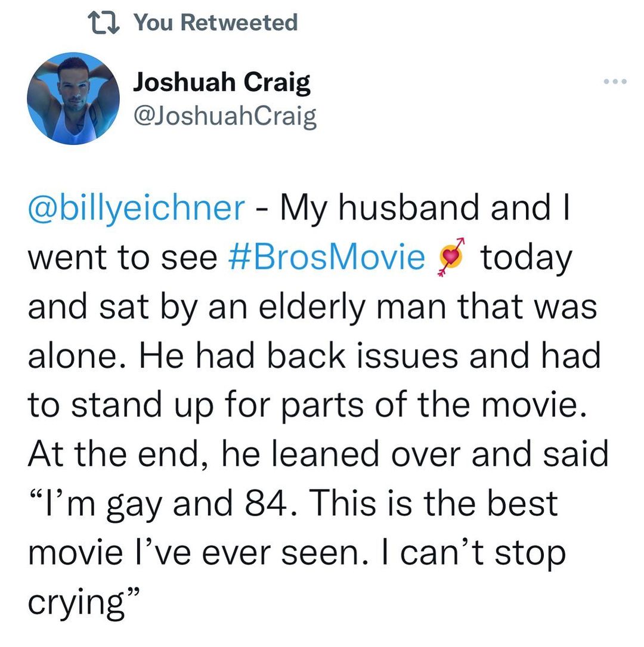The width and height of the screenshot is (644, 647).
Task: Click the "You Retweeted" label
Action: tap(215, 23)
